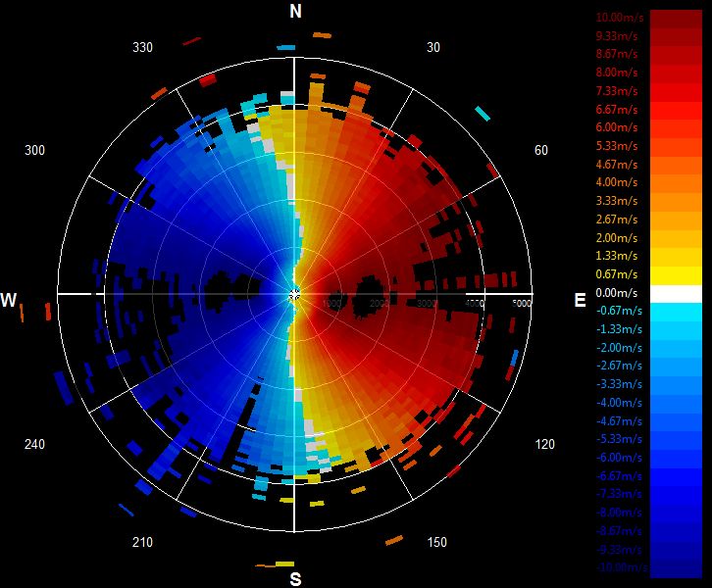712x588 pixels.
Task: Click the 6.67m/s legend label
Action: point(617,110)
